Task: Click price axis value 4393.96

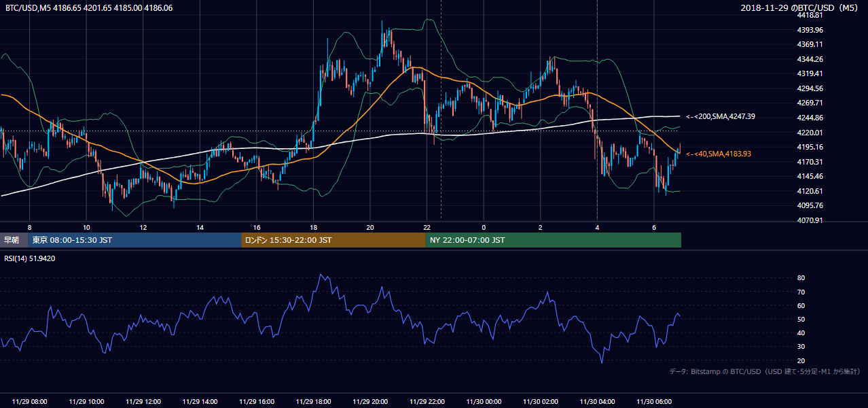Action: [810, 30]
